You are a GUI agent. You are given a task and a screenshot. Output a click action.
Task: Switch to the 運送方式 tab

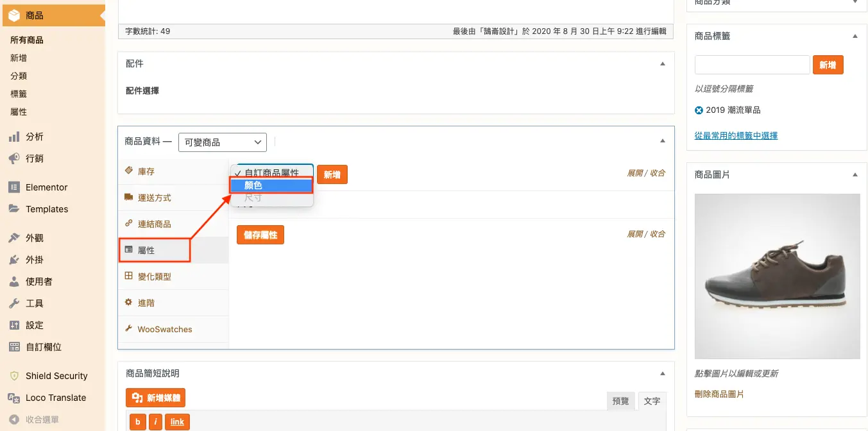click(x=173, y=198)
